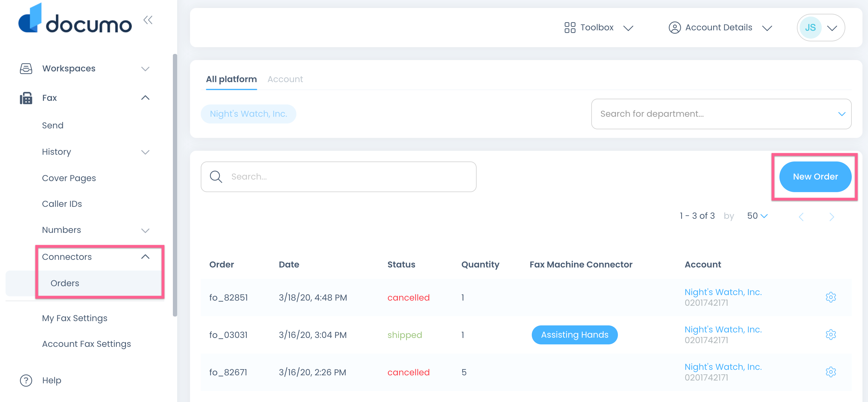Click the Toolbox grid icon
The height and width of the screenshot is (402, 868).
tap(569, 28)
